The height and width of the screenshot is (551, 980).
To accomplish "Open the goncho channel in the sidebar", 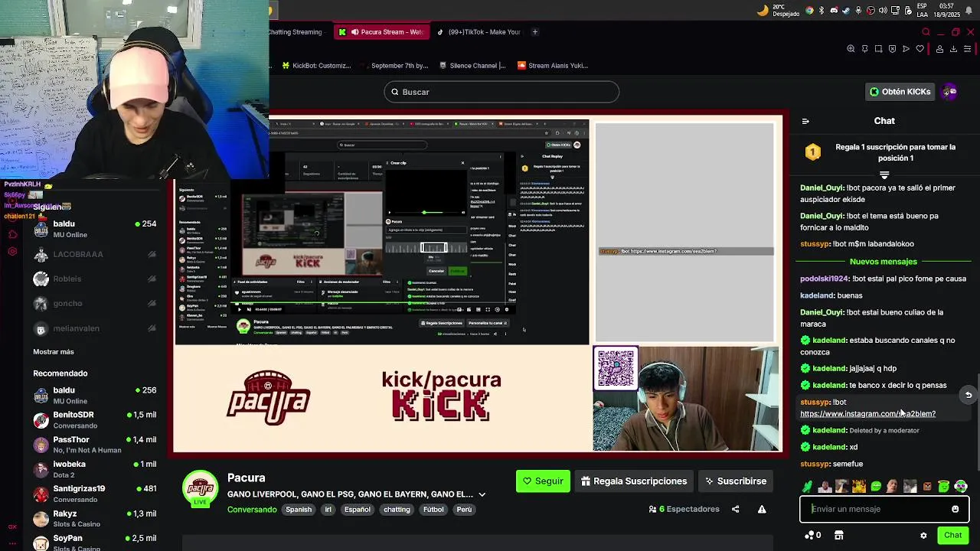I will coord(95,303).
